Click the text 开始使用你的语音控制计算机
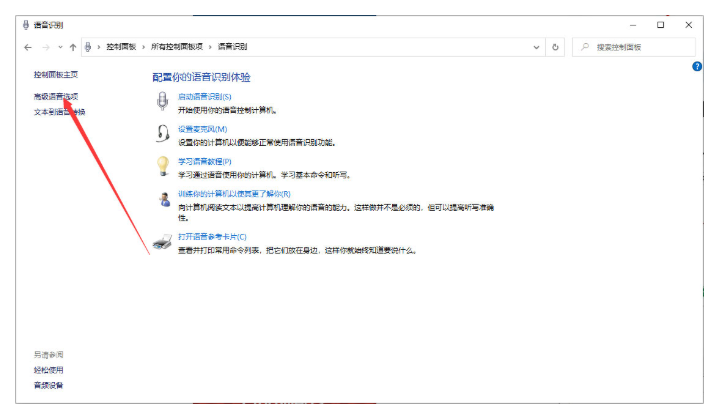This screenshot has height=412, width=713. pyautogui.click(x=227, y=111)
